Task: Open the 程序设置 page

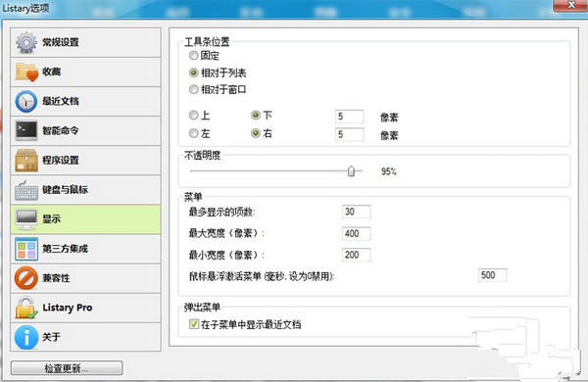Action: pyautogui.click(x=85, y=160)
